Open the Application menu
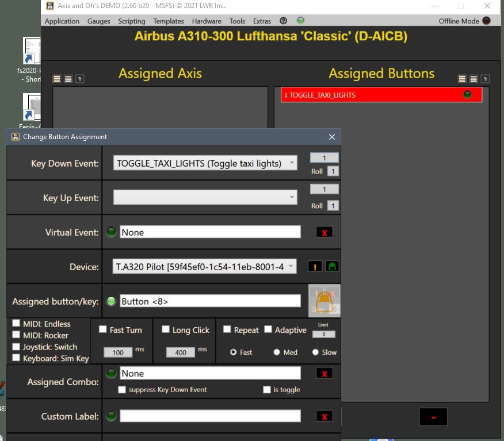 tap(62, 21)
